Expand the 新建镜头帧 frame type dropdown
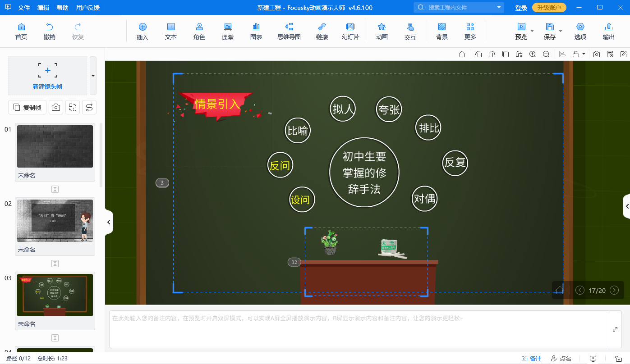Image resolution: width=630 pixels, height=364 pixels. 93,76
